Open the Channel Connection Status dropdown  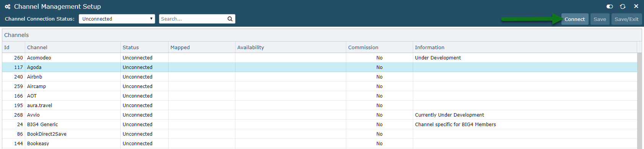(x=117, y=19)
